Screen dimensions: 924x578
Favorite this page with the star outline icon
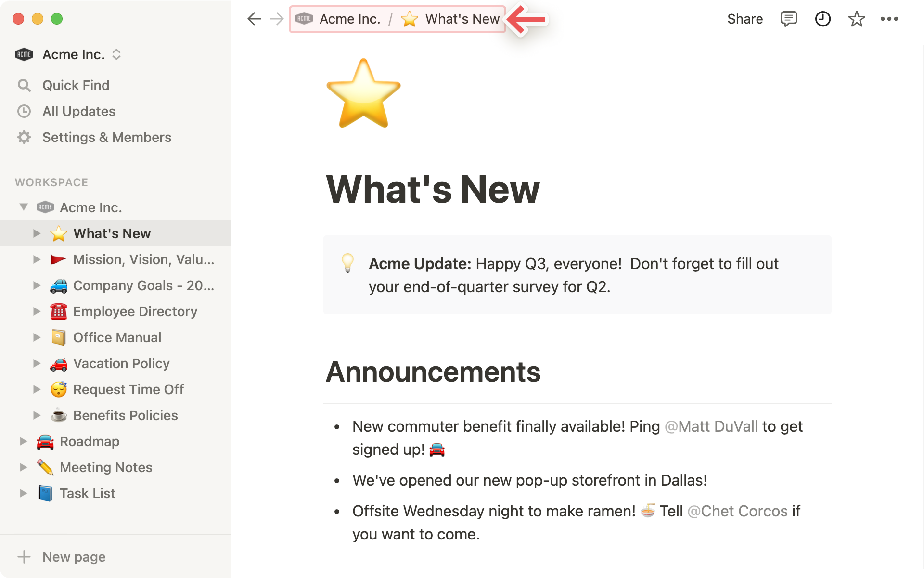point(856,19)
